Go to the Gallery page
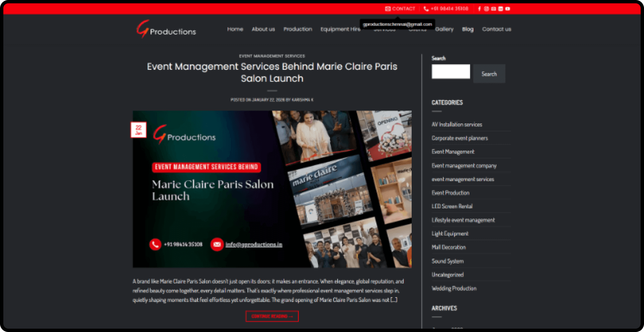The image size is (644, 332). [x=444, y=29]
